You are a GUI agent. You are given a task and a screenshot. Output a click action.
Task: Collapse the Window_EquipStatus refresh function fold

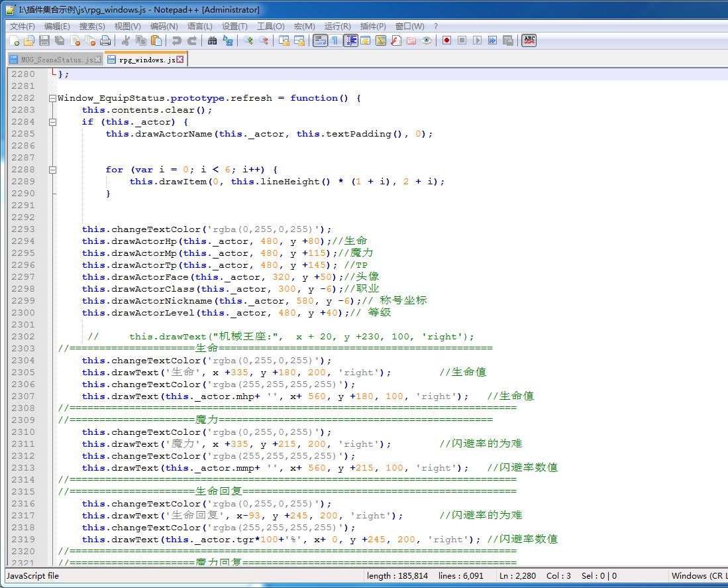click(x=52, y=99)
